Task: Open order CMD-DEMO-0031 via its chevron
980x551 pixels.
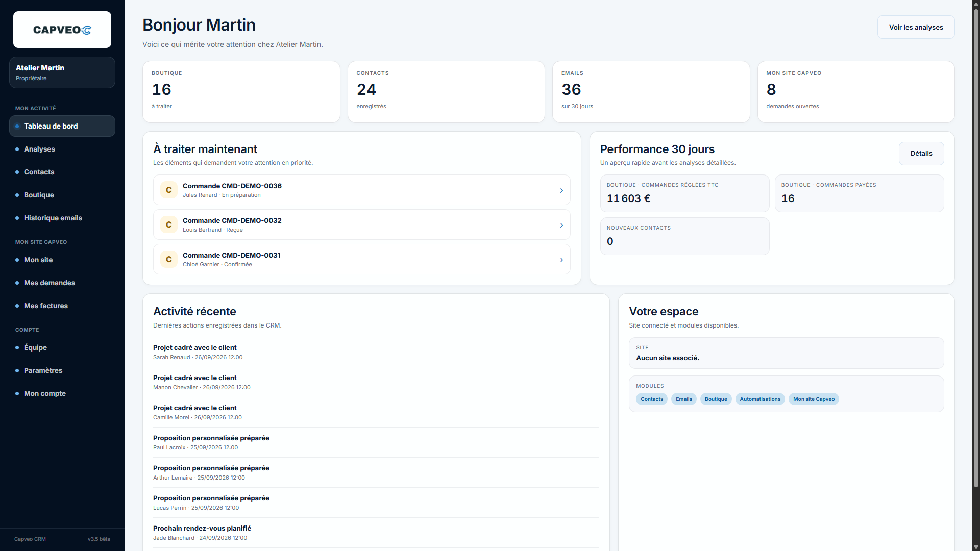Action: [x=561, y=260]
